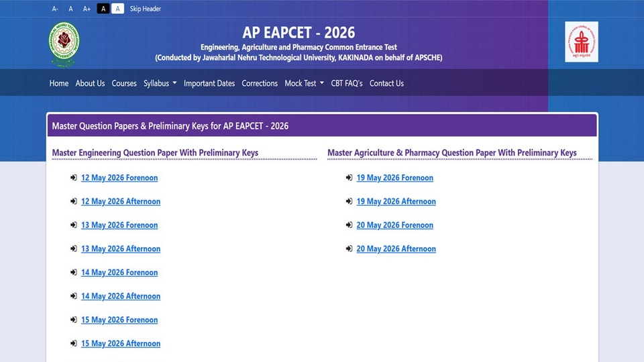The height and width of the screenshot is (362, 644).
Task: Open the CBT FAQ's page
Action: (347, 83)
